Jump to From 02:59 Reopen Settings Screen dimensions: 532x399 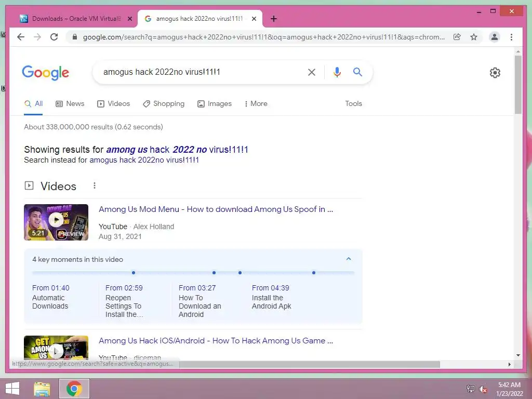[x=124, y=301]
